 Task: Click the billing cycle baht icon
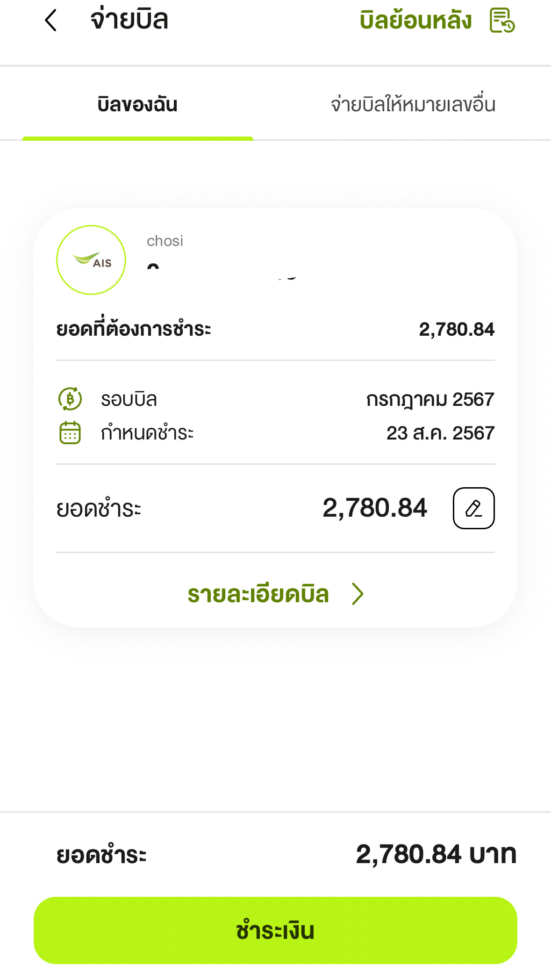coord(70,399)
